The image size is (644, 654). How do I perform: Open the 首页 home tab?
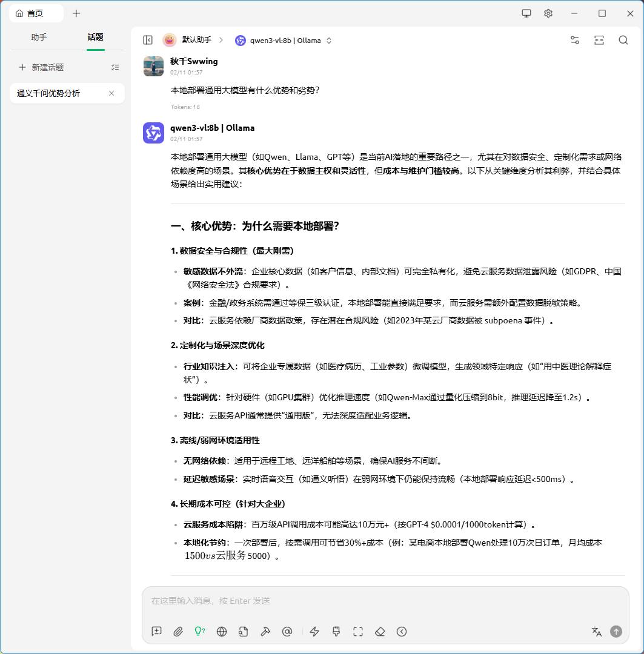36,13
